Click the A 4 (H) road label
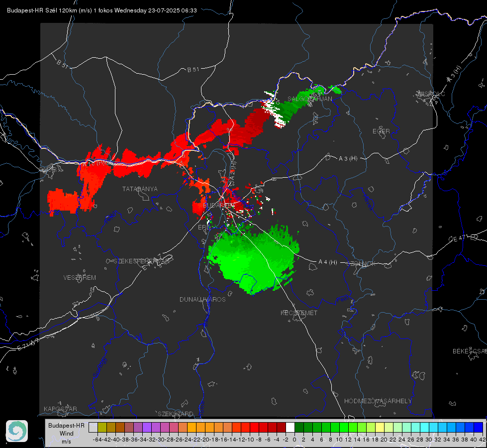This screenshot has height=448, width=487. click(x=328, y=262)
